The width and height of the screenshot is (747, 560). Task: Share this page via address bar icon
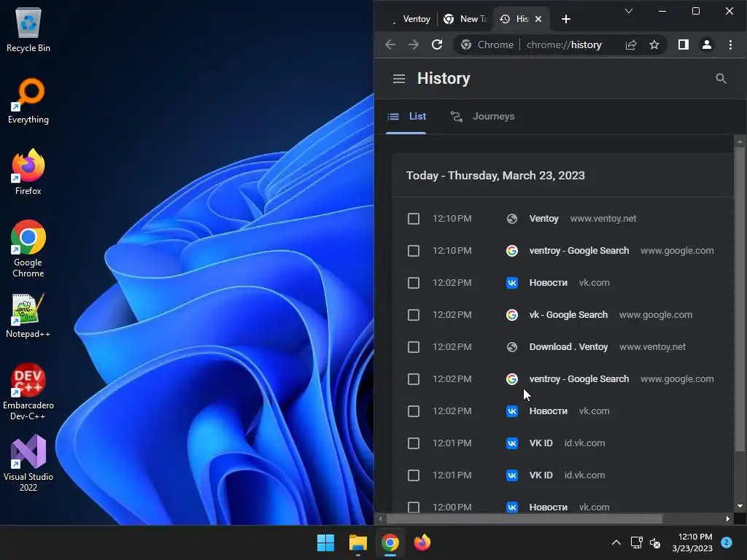pyautogui.click(x=631, y=44)
